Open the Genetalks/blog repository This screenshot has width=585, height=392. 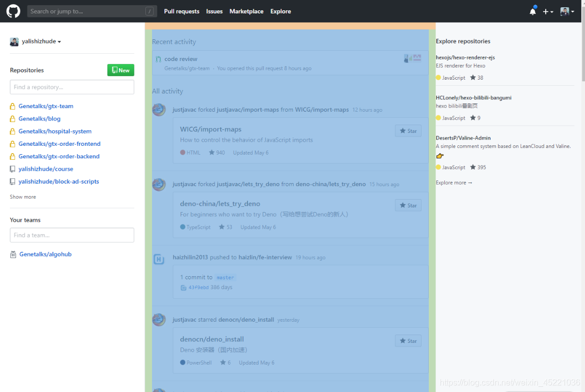39,118
